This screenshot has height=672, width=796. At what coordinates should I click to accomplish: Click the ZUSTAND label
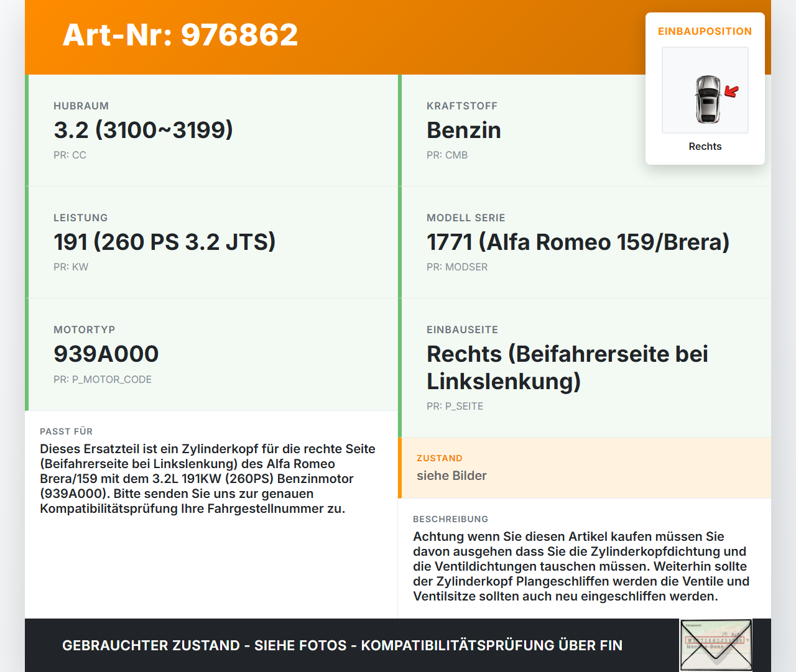coord(440,458)
